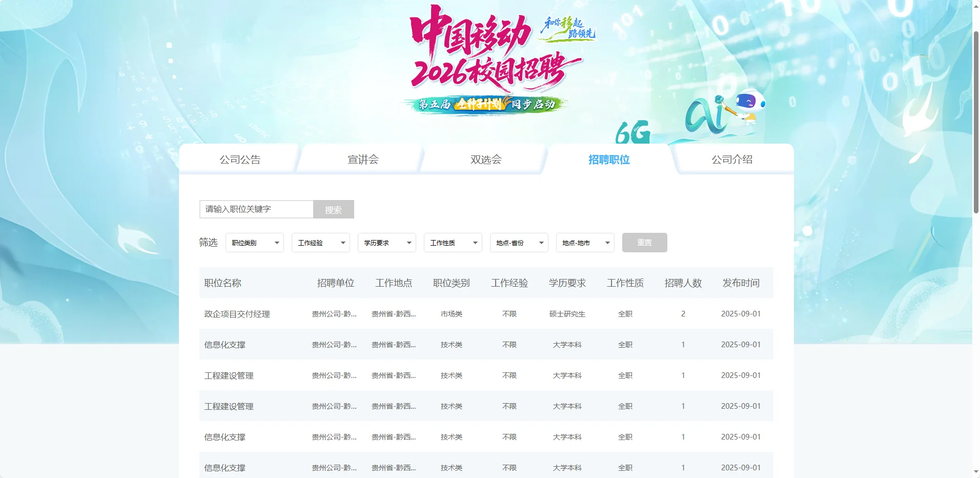Open the 地点-地市 city dropdown
The image size is (980, 478).
(585, 243)
